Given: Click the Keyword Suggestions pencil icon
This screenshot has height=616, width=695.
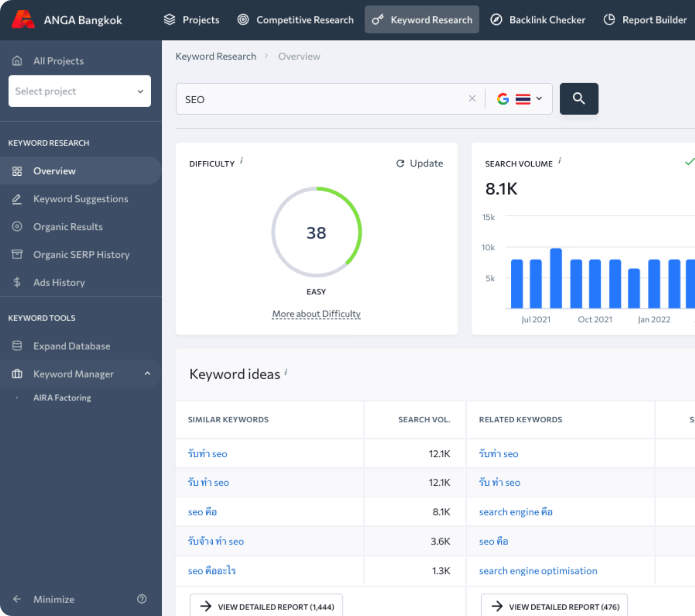Looking at the screenshot, I should (x=17, y=199).
